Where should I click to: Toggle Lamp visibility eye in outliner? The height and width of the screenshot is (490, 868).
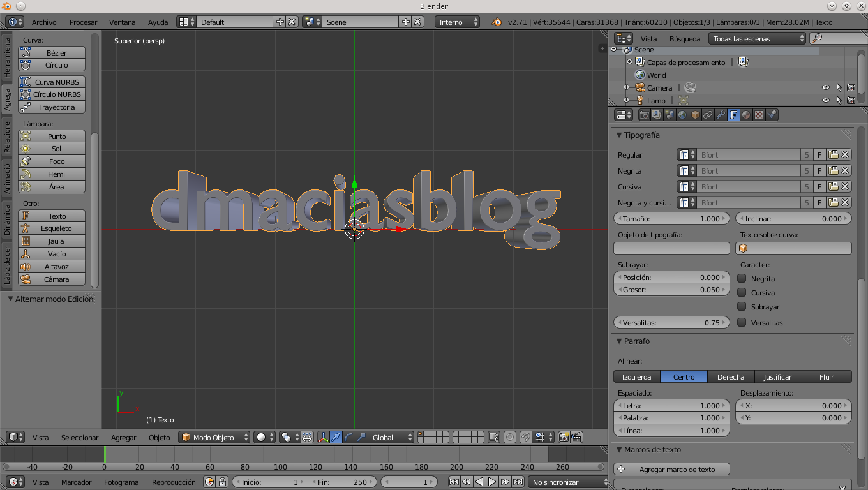click(x=826, y=100)
